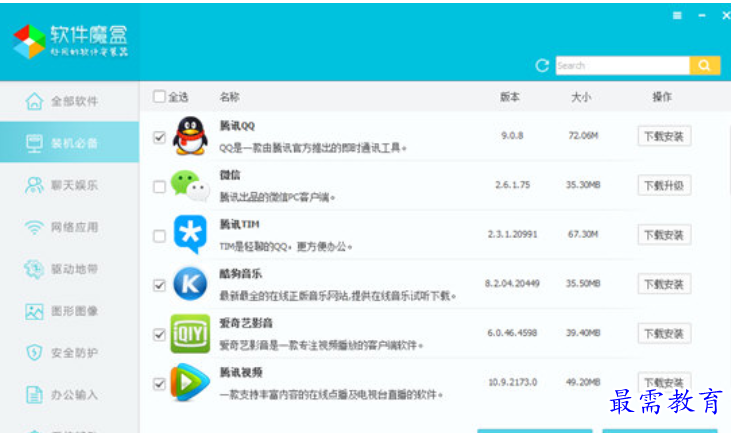Click the 爱奇艺影音 name text
The height and width of the screenshot is (433, 731).
(246, 323)
